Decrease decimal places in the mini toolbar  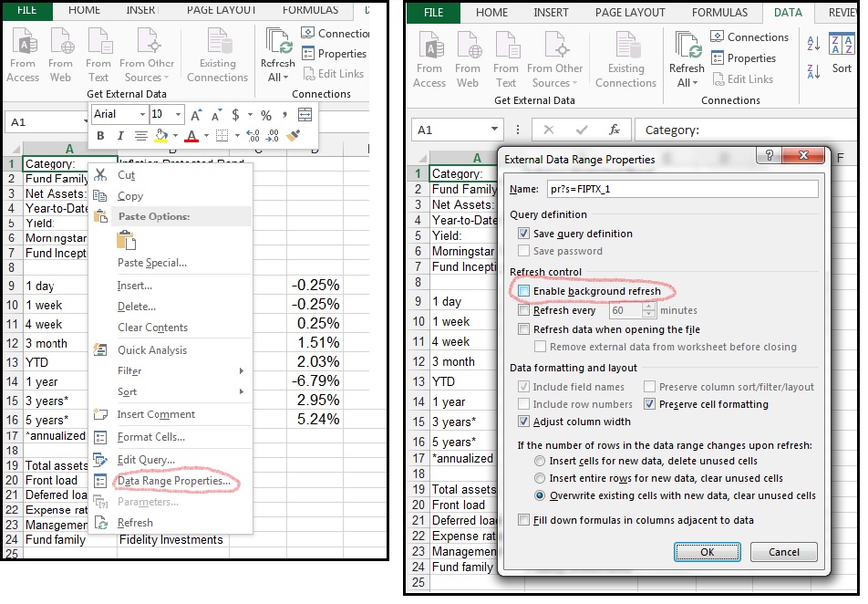click(x=273, y=136)
